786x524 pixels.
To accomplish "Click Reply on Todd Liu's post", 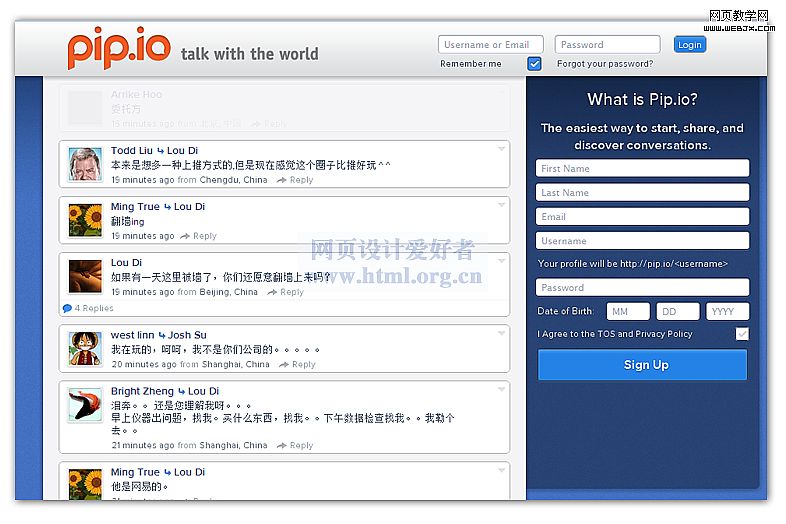I will [301, 180].
